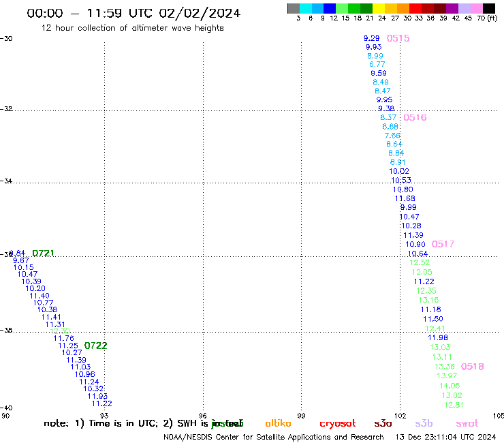Screen dimensions: 504x443
Task: Click the latitude axis label -34
Action: coord(6,181)
